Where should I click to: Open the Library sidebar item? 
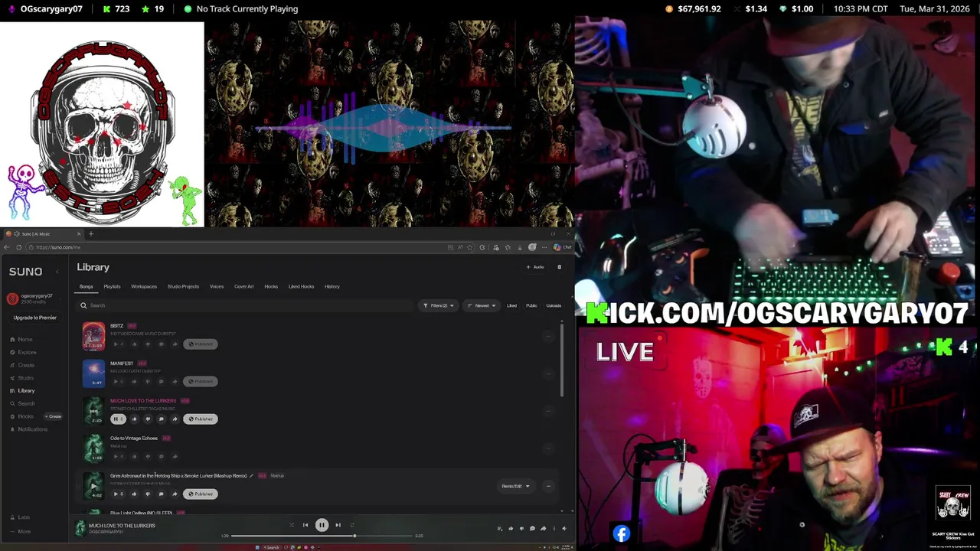pos(22,390)
